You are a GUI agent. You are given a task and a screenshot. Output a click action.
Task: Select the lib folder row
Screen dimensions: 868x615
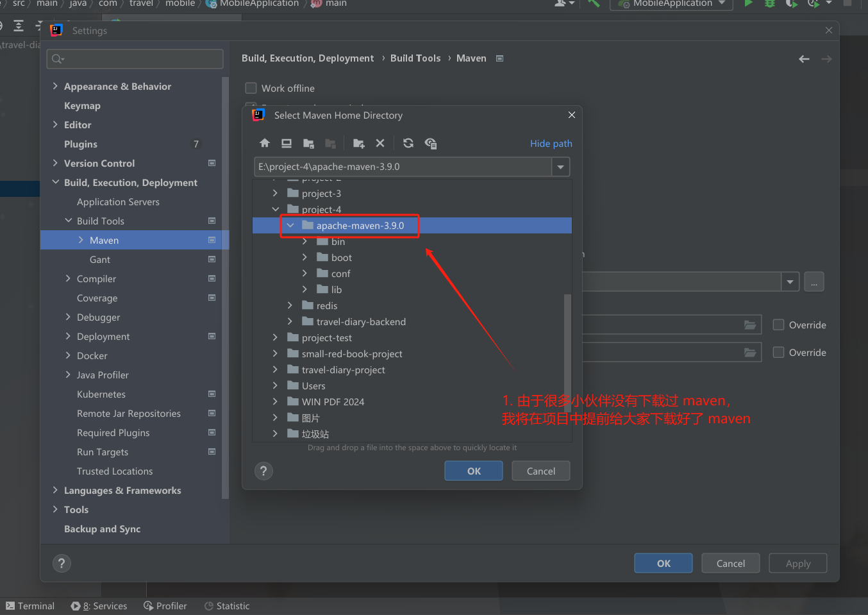[412, 289]
